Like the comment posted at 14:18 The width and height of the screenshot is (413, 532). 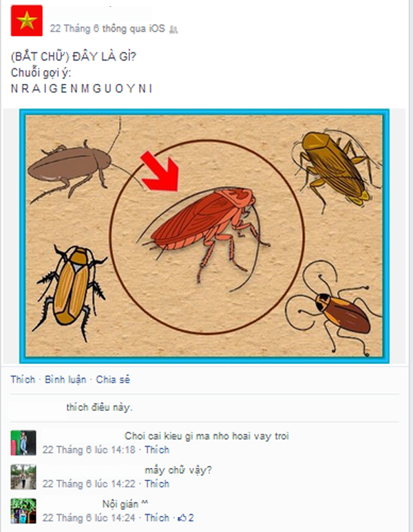(157, 450)
